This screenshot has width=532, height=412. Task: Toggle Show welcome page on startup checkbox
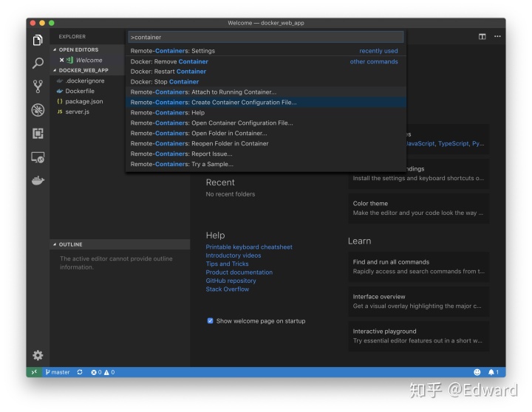pos(211,320)
